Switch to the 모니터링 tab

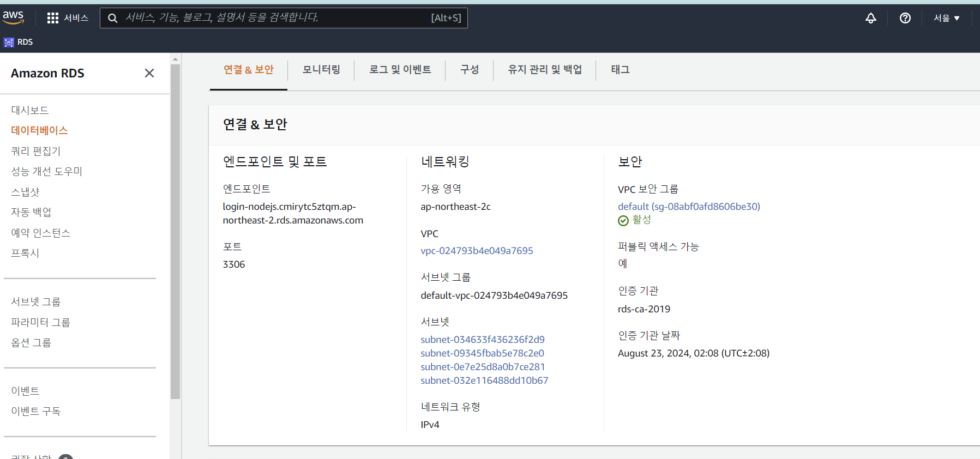tap(321, 70)
